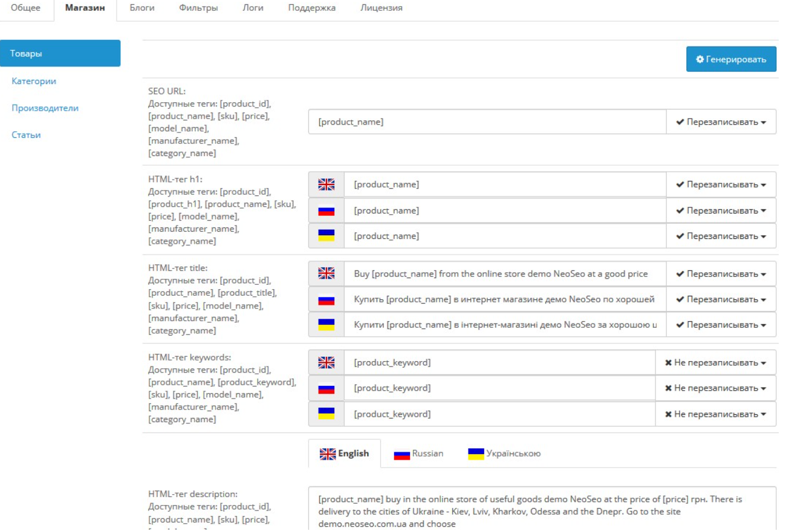The width and height of the screenshot is (812, 531).
Task: Select the Українською description language tab
Action: (505, 454)
